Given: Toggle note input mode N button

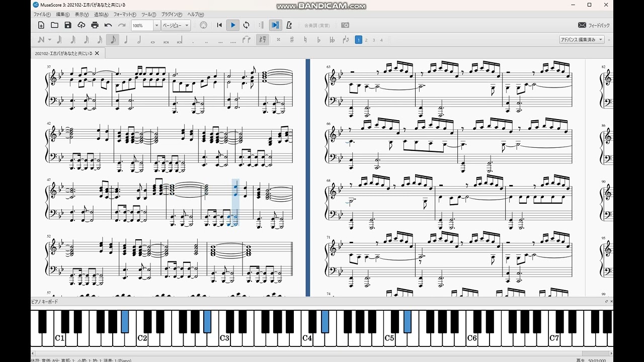Looking at the screenshot, I should pyautogui.click(x=41, y=40).
